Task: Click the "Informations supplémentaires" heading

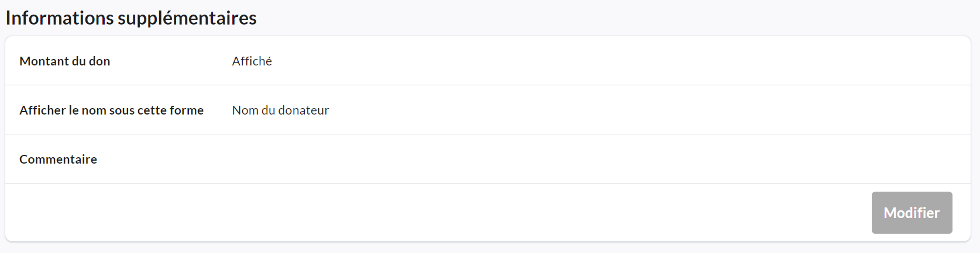Action: (131, 18)
